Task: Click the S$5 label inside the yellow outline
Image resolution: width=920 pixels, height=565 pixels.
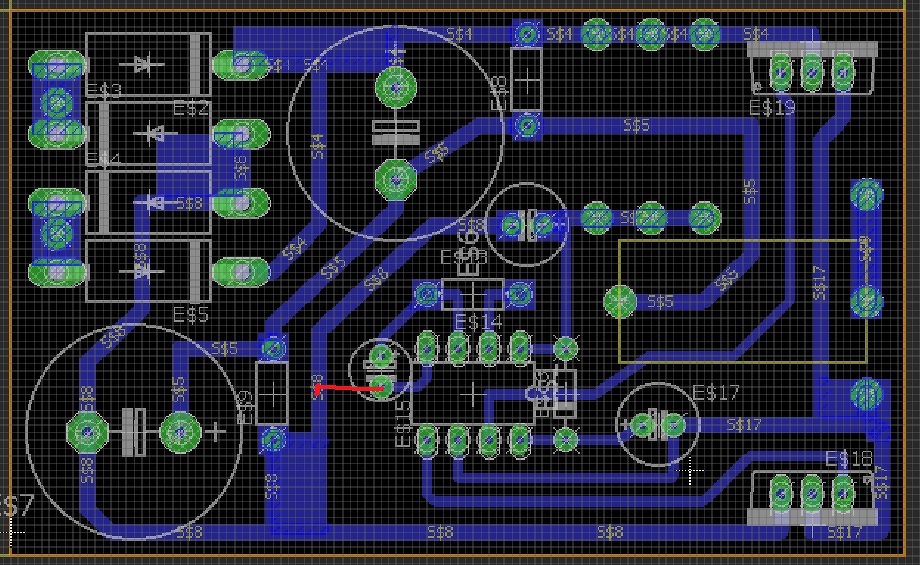Action: [x=660, y=302]
